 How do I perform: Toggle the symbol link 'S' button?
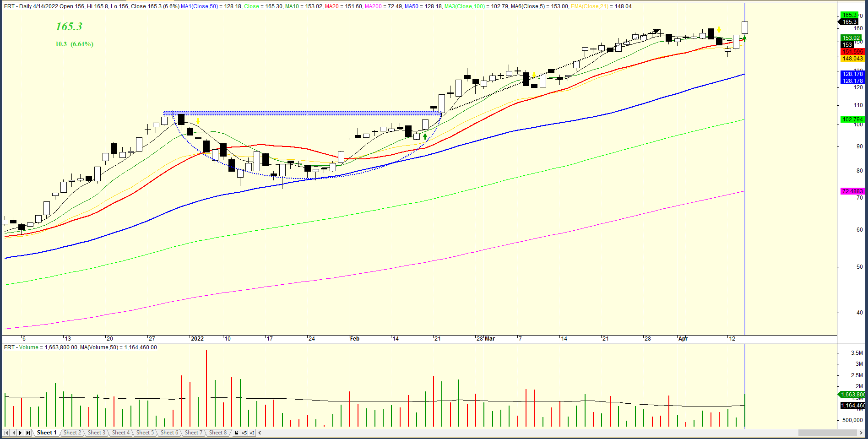244,433
